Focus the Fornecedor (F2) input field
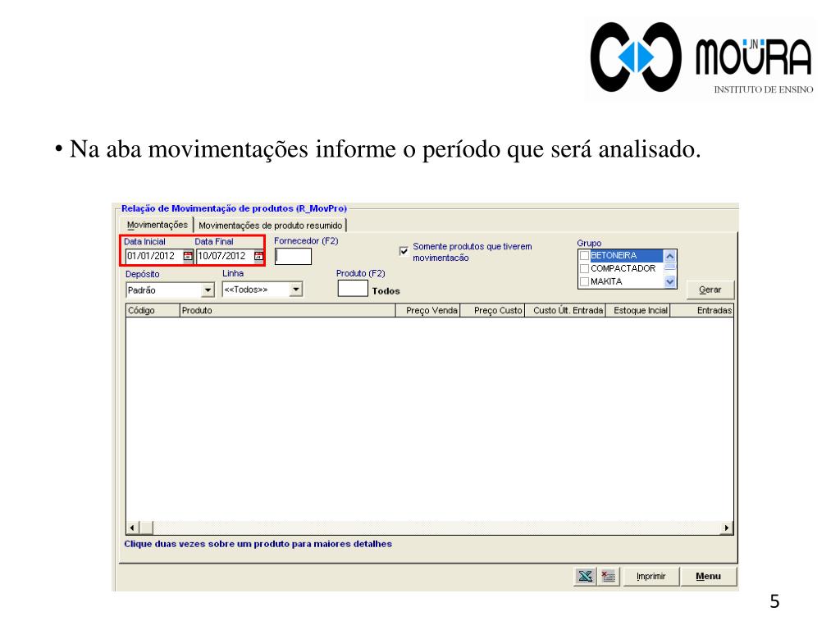The height and width of the screenshot is (630, 840). (x=293, y=257)
